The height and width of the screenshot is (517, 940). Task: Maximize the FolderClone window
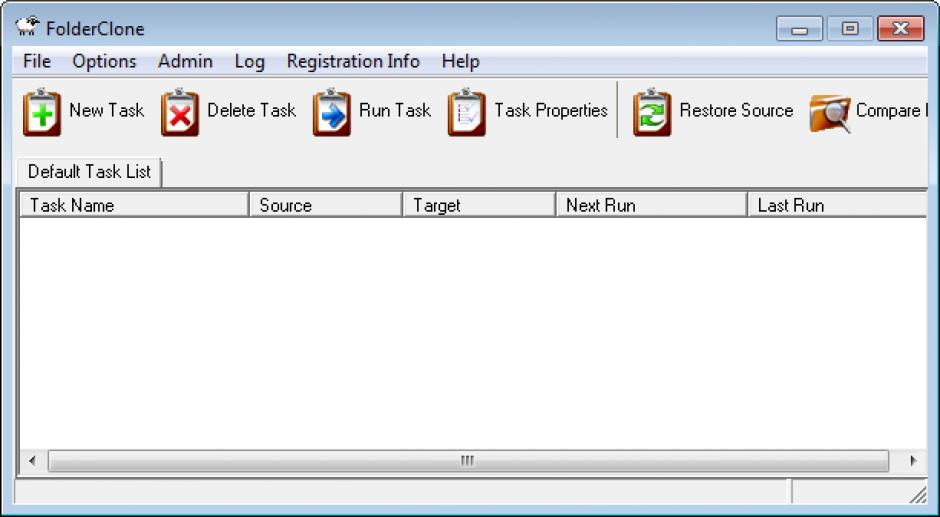[850, 29]
